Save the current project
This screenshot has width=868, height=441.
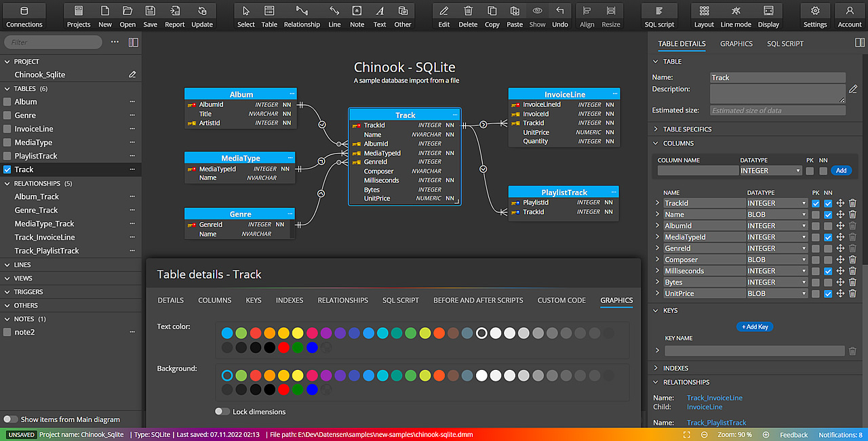point(151,16)
